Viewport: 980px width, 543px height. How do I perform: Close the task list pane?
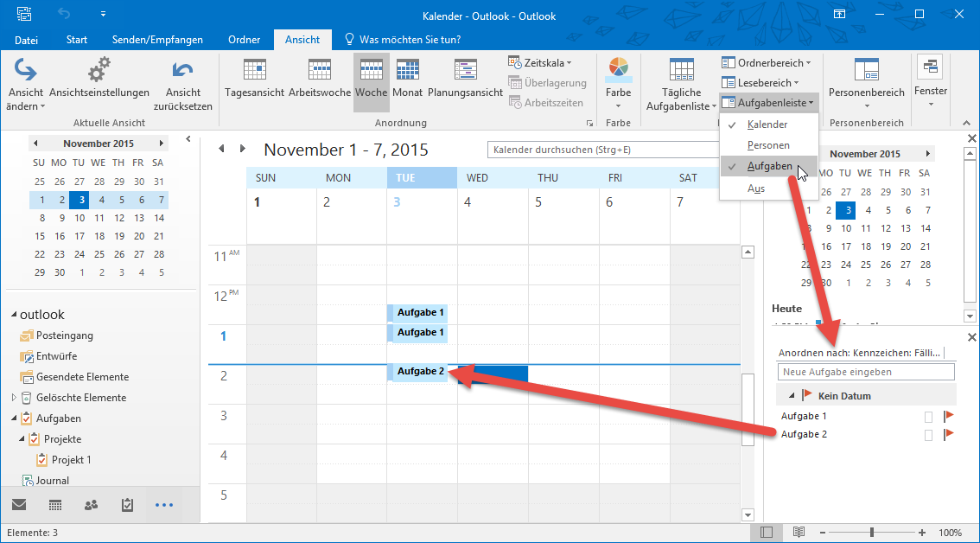pos(971,337)
